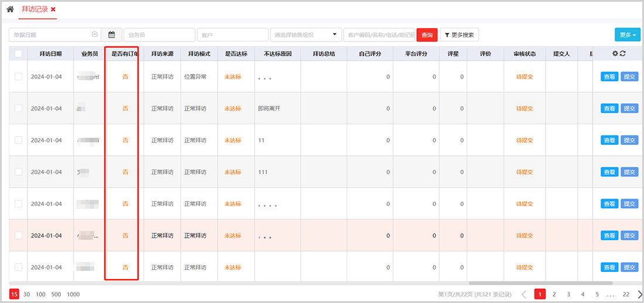Click the home icon

click(10, 9)
